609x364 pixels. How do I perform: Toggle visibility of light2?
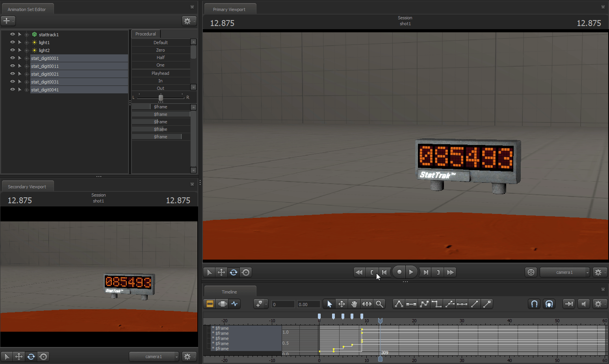tap(13, 50)
